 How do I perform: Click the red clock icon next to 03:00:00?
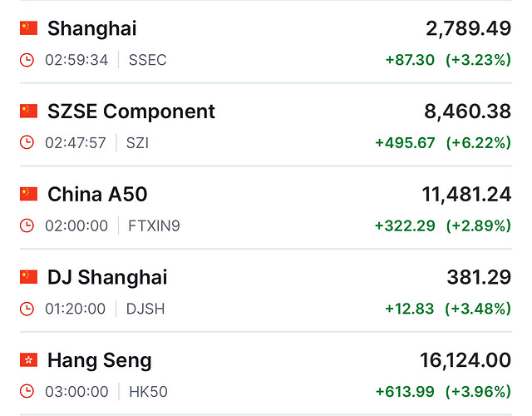point(27,392)
